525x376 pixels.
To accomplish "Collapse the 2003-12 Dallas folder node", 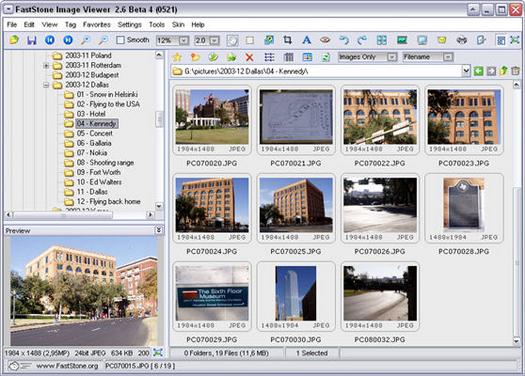I will (46, 85).
